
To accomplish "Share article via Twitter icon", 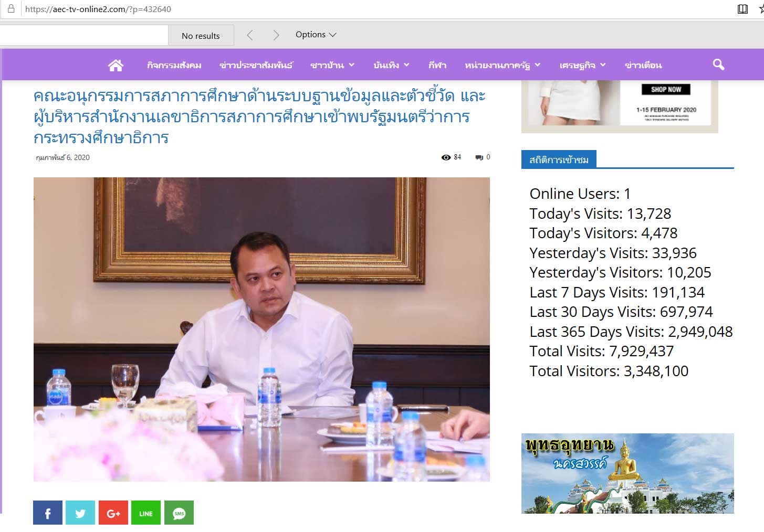I will point(80,513).
